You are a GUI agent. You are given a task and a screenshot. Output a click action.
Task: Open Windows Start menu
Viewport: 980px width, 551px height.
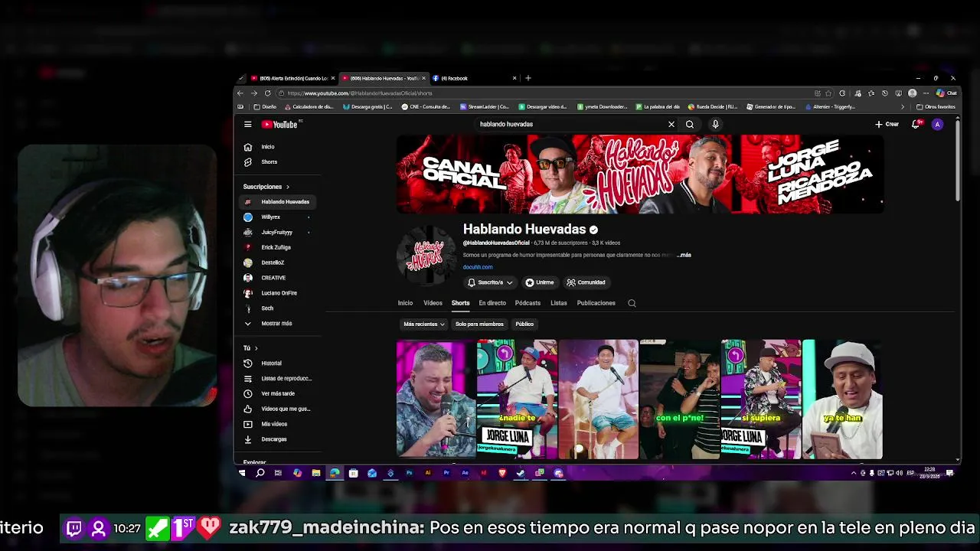(x=242, y=473)
